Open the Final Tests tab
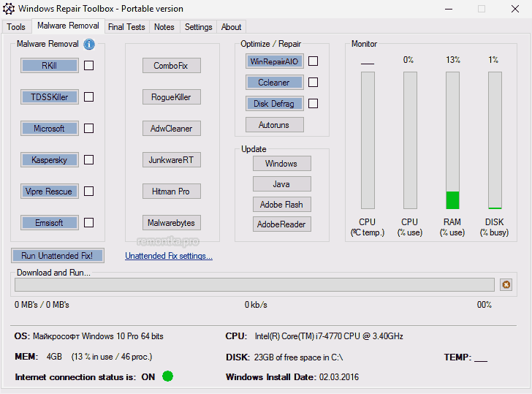This screenshot has width=532, height=394. [126, 27]
